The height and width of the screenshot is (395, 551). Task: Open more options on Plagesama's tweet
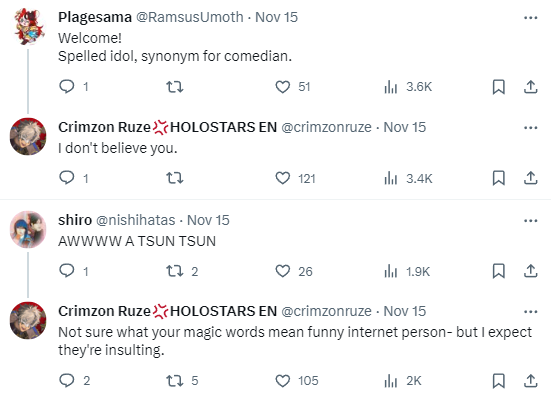(x=531, y=17)
